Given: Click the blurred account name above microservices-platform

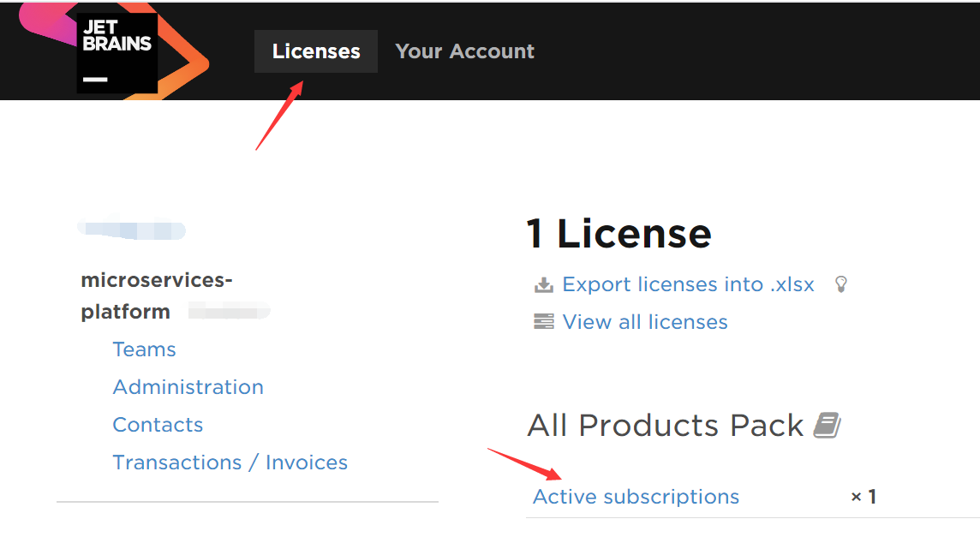Looking at the screenshot, I should click(131, 230).
